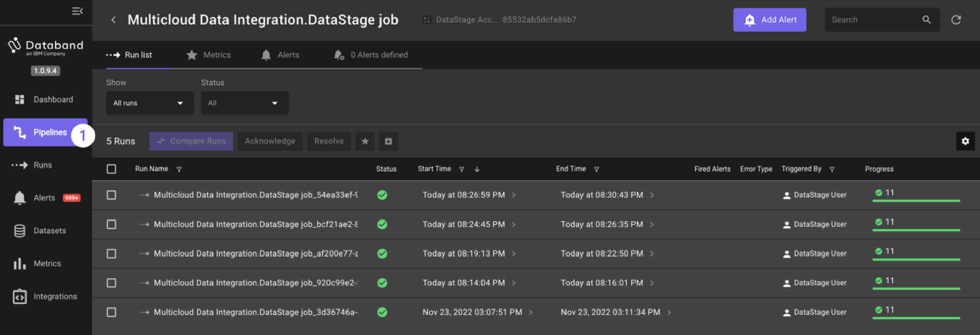The image size is (980, 335).
Task: Toggle the select-all runs checkbox
Action: click(x=111, y=169)
